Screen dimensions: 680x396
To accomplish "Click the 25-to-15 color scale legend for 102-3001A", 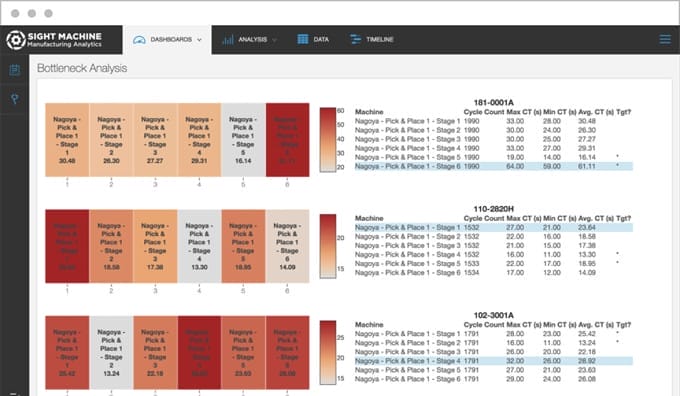I will (328, 352).
